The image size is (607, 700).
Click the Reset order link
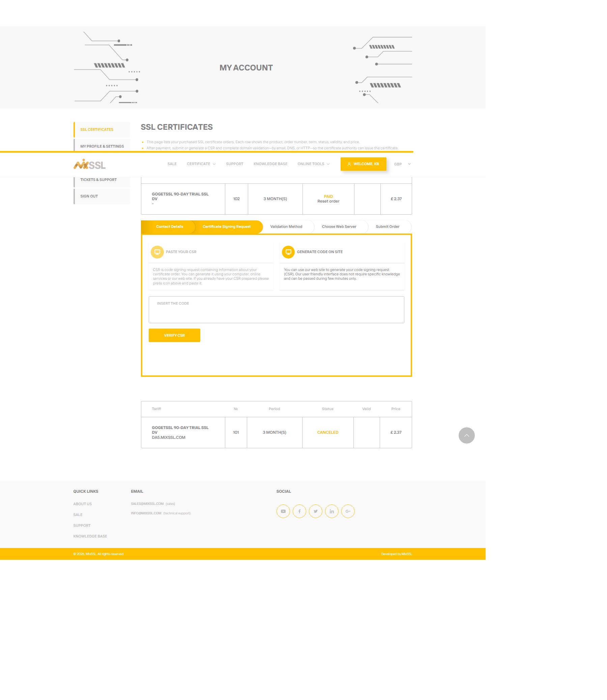328,202
